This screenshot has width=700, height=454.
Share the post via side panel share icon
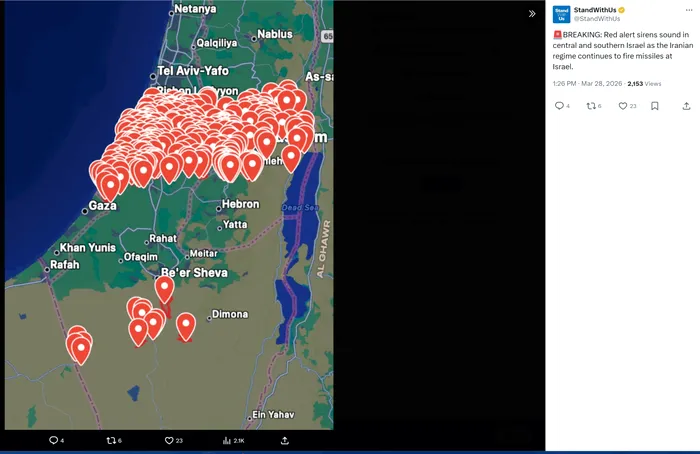686,106
